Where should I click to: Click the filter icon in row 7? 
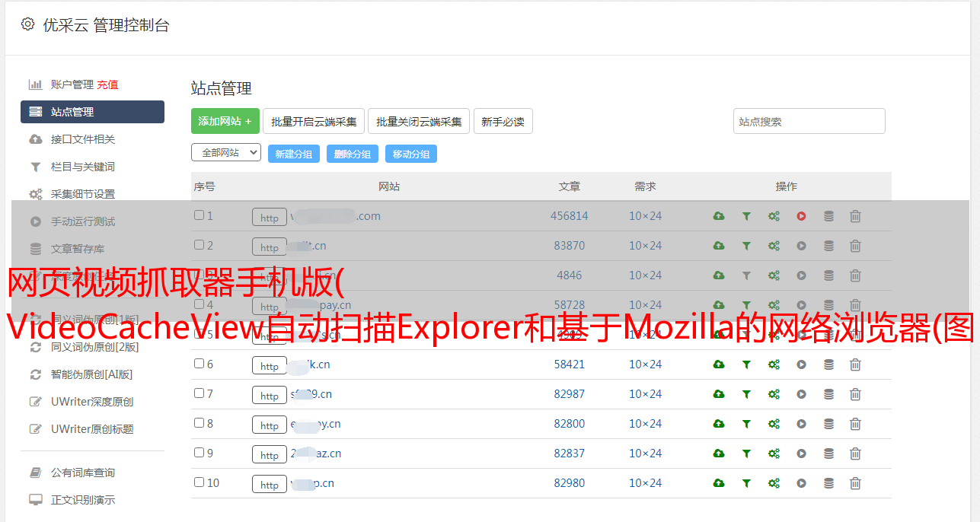[x=746, y=394]
